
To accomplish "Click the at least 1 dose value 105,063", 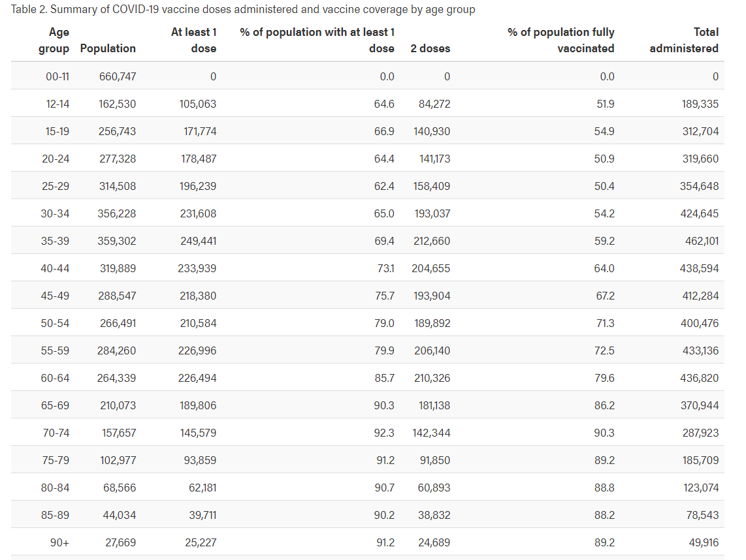I will [197, 104].
